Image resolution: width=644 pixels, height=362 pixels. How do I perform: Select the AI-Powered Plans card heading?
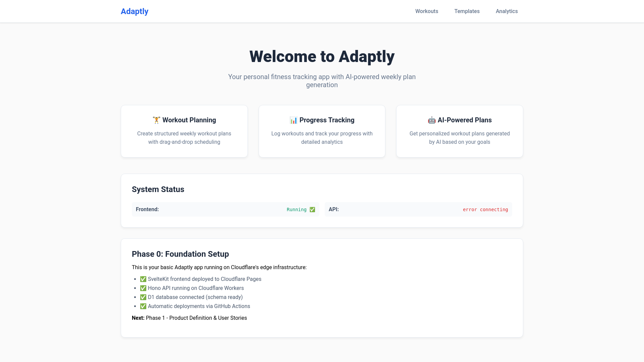click(x=460, y=120)
